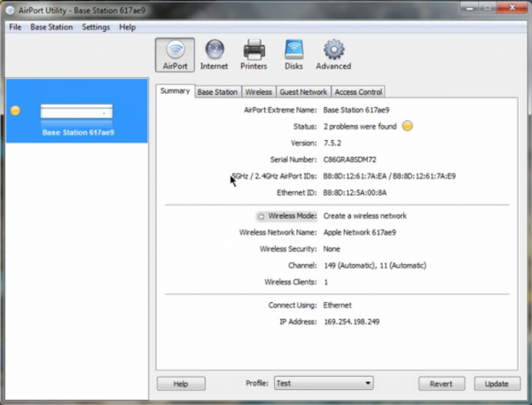Click the IP Address 169.254.198.249

[351, 322]
